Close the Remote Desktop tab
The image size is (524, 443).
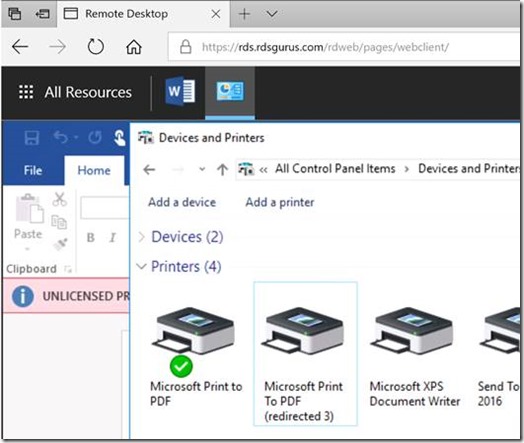point(216,14)
